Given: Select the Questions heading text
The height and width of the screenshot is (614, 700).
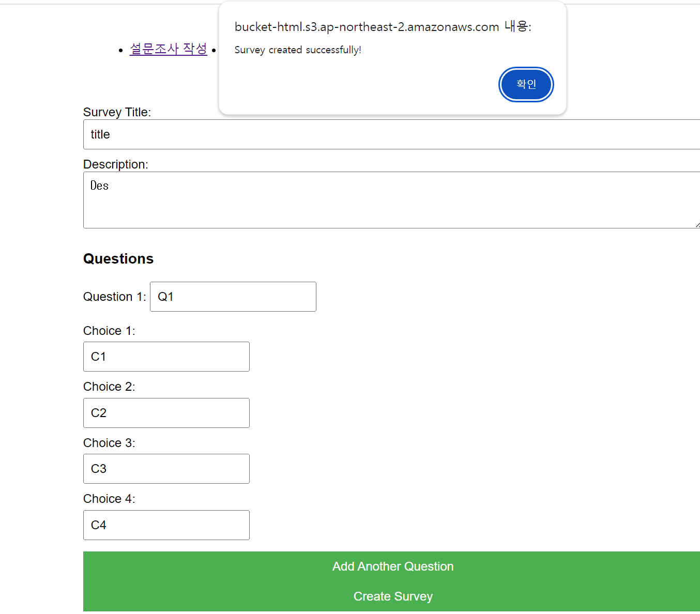Looking at the screenshot, I should coord(118,258).
